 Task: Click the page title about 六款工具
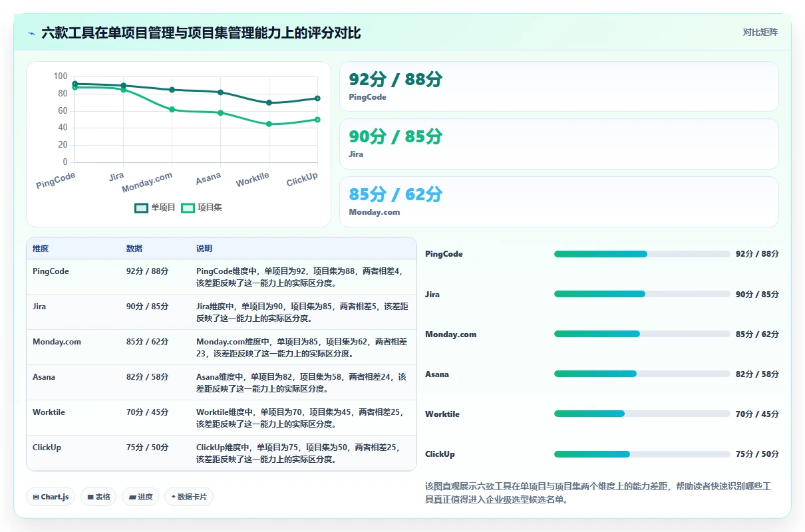201,33
